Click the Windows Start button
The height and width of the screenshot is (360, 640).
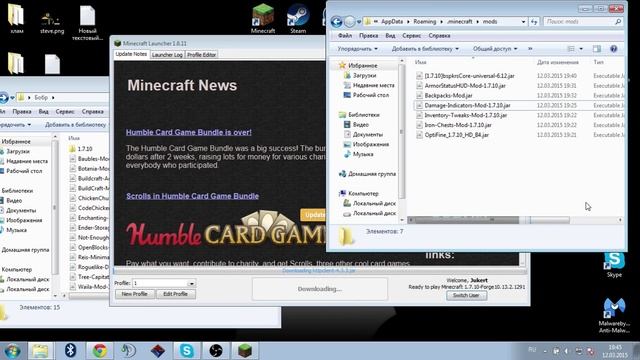[12, 351]
